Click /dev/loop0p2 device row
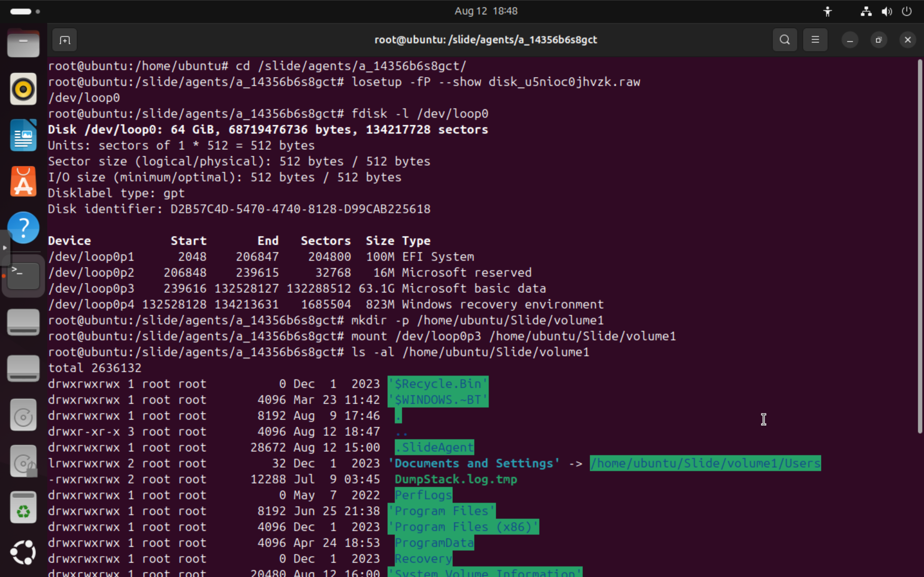Image resolution: width=924 pixels, height=577 pixels. click(290, 273)
